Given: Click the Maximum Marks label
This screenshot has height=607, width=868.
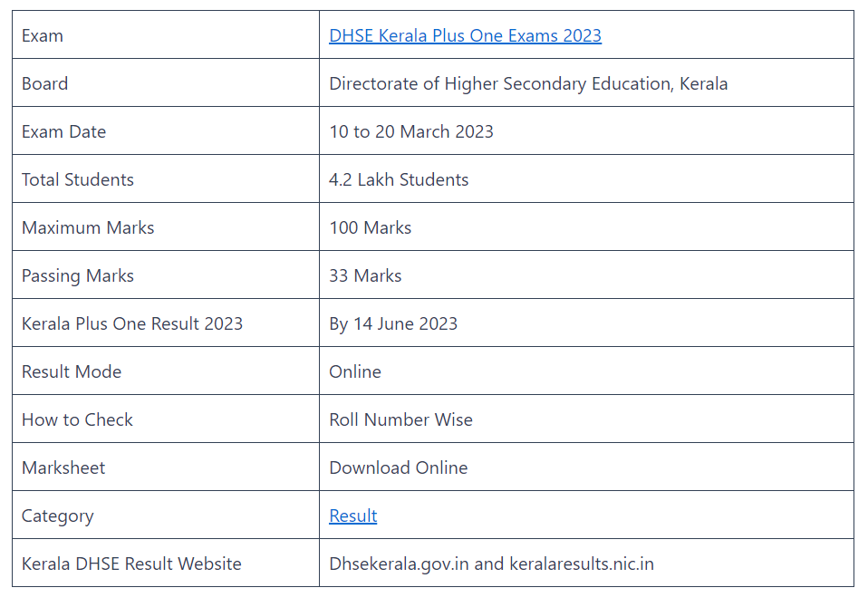Looking at the screenshot, I should point(88,227).
